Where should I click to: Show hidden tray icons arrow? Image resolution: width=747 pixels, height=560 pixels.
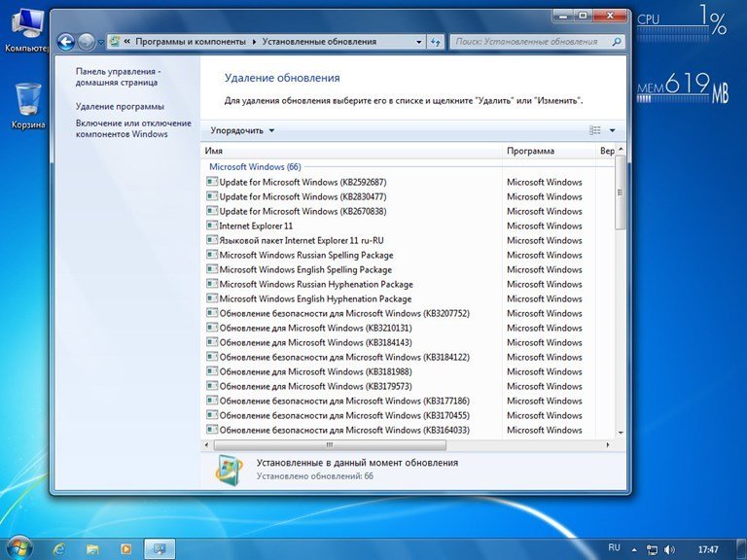pos(634,549)
